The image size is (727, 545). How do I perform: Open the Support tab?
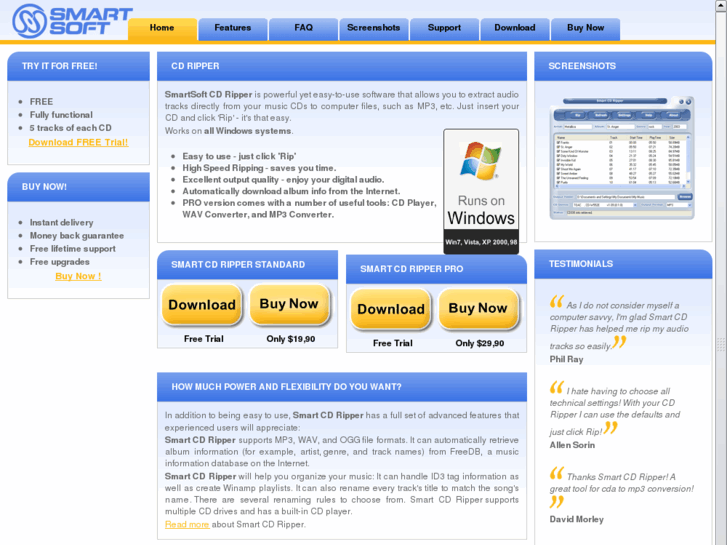[x=444, y=28]
